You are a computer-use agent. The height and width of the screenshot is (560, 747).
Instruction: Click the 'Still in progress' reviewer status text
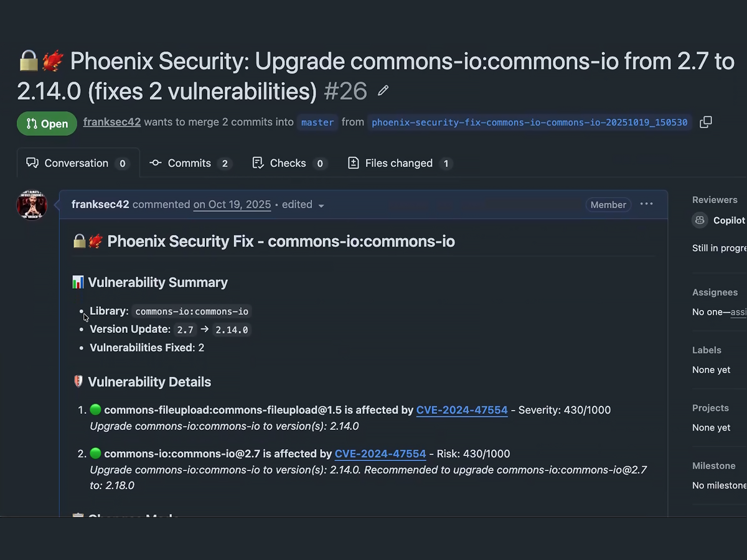tap(720, 248)
